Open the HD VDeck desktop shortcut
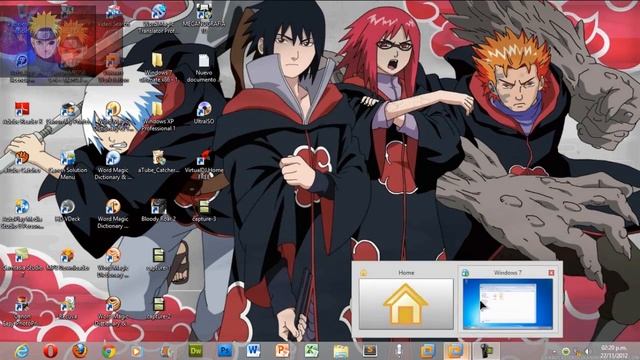The height and width of the screenshot is (360, 640). [x=67, y=211]
